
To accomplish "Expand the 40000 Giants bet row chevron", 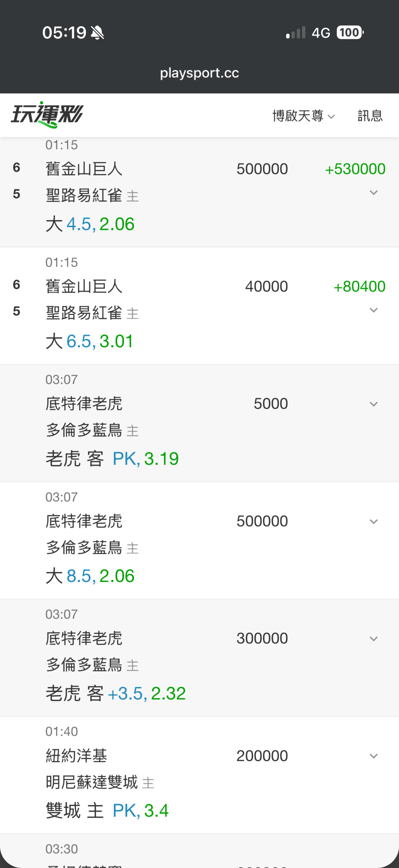I will click(x=374, y=310).
